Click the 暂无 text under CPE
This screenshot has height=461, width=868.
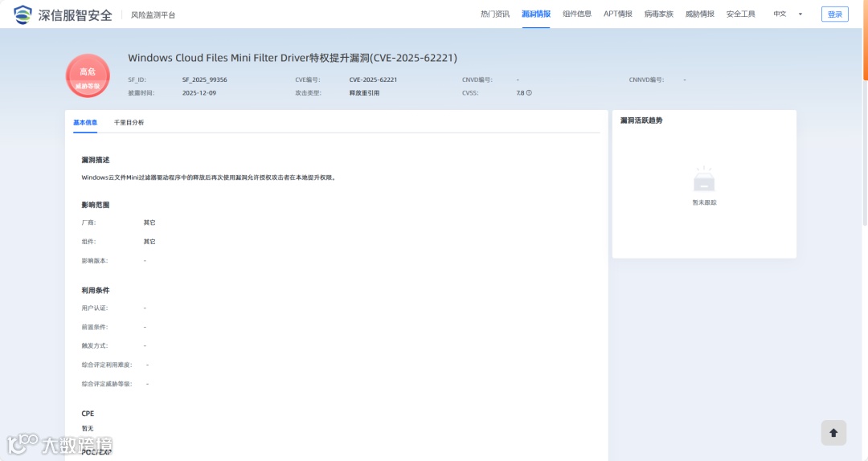tap(88, 428)
